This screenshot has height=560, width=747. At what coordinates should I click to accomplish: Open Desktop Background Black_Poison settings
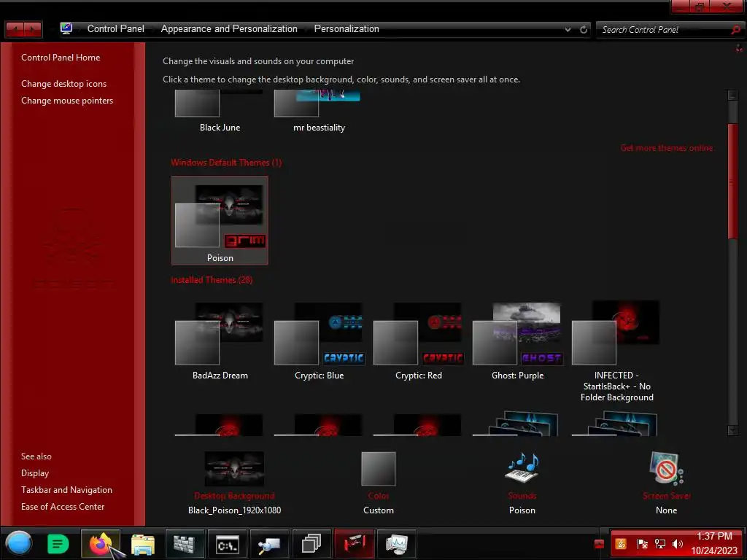pyautogui.click(x=234, y=483)
